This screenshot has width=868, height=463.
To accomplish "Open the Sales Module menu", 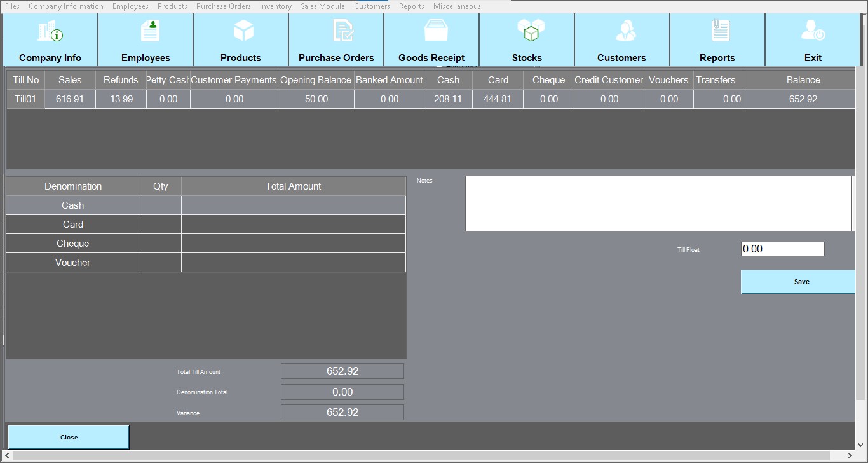I will [x=323, y=6].
